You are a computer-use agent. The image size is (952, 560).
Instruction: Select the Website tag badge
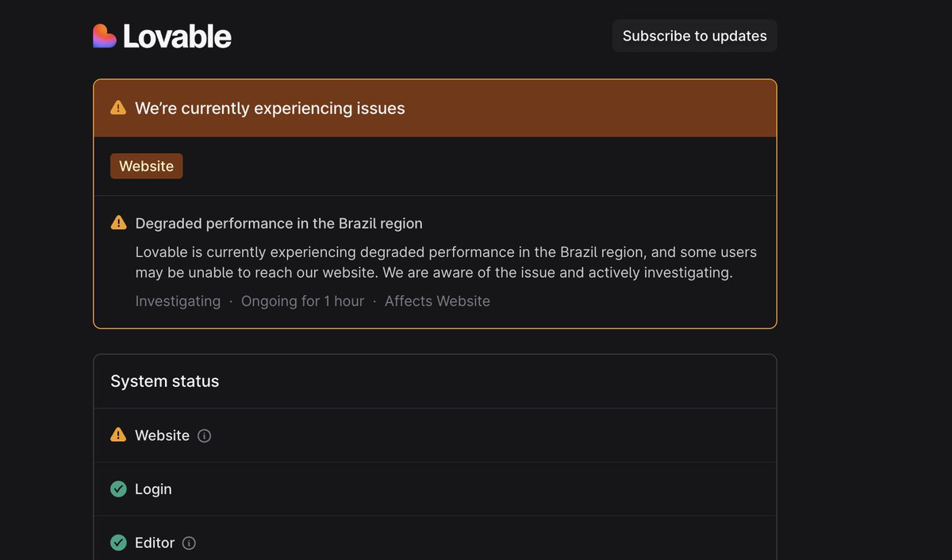[x=146, y=167]
